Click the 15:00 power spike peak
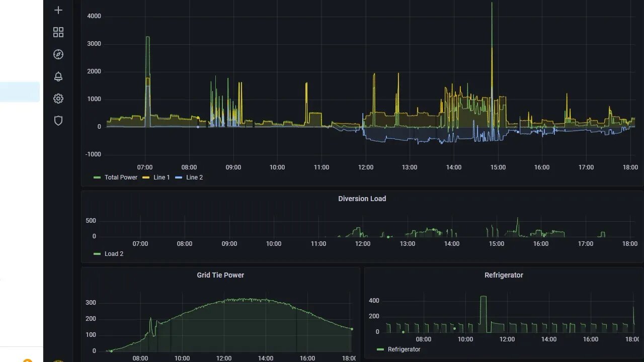This screenshot has width=644, height=362. click(492, 4)
